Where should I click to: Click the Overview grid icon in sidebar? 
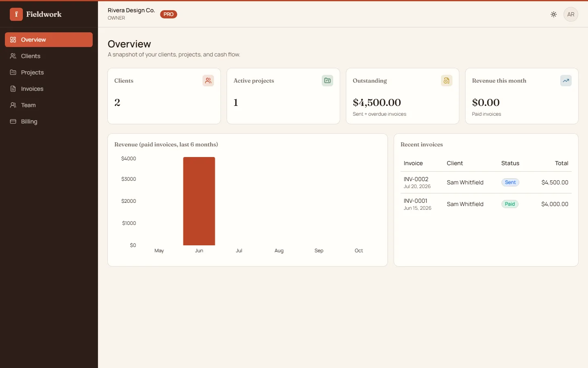coord(13,40)
